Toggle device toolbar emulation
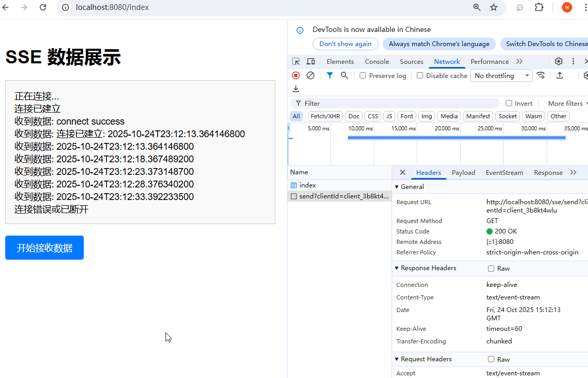Screen dimensions: 588x378 click(x=310, y=61)
